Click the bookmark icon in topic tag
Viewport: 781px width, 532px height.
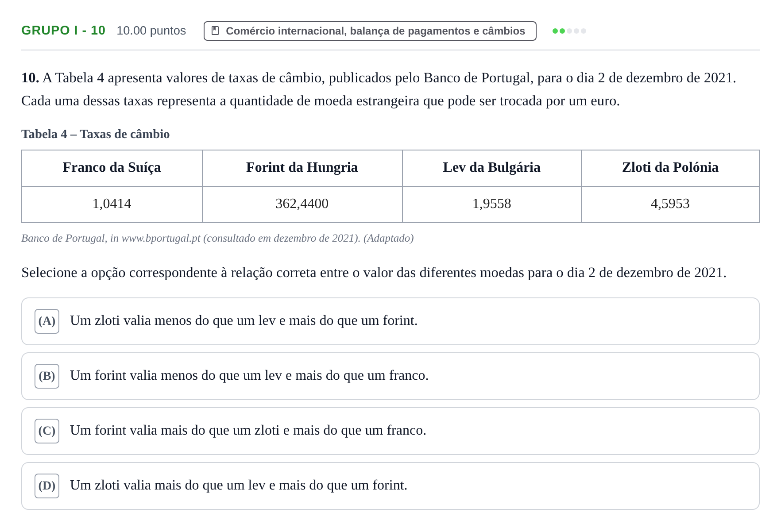coord(215,31)
